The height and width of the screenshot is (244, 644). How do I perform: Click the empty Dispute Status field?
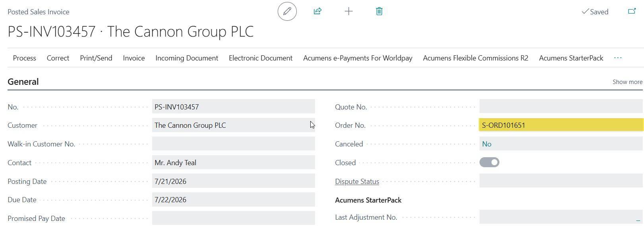pyautogui.click(x=561, y=181)
